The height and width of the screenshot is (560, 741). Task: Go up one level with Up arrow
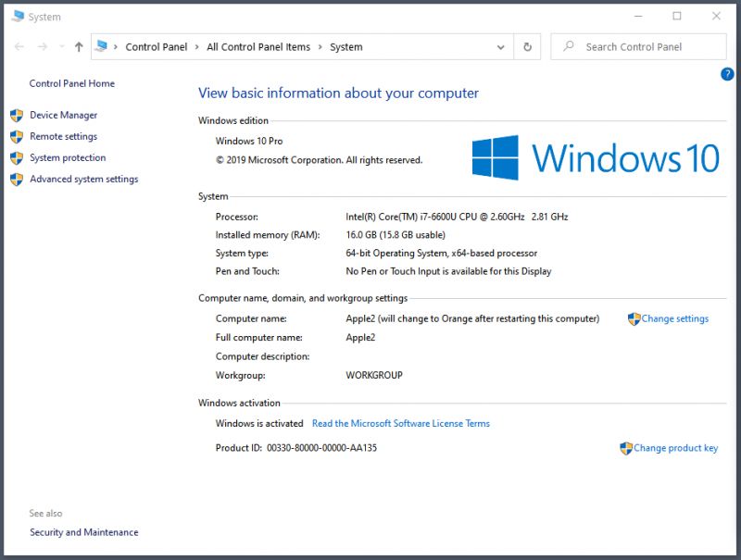(x=79, y=47)
